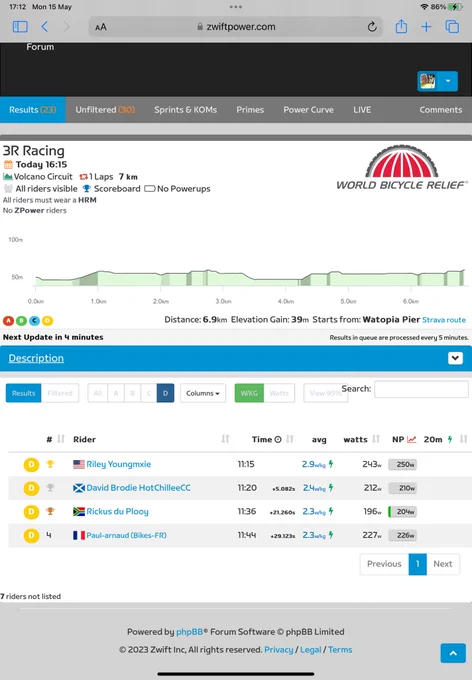Sort by Rider column arrows
This screenshot has height=680, width=472.
(x=225, y=439)
